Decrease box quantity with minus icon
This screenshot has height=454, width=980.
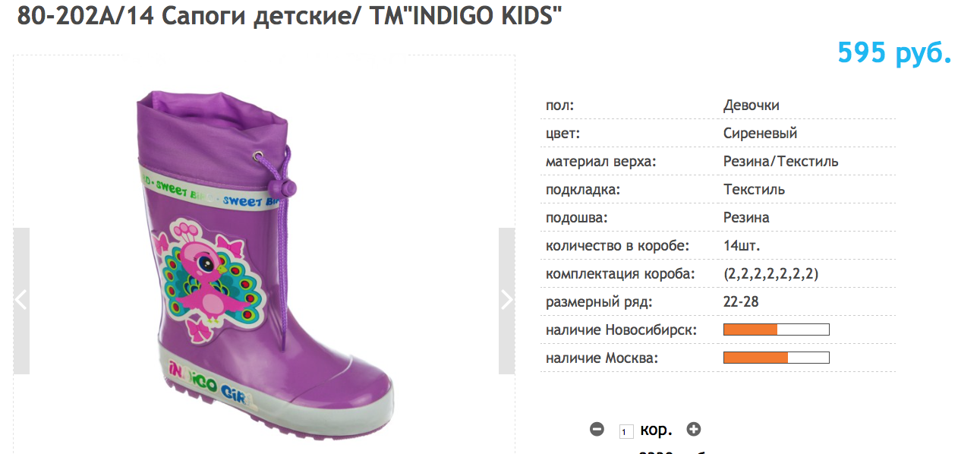597,430
